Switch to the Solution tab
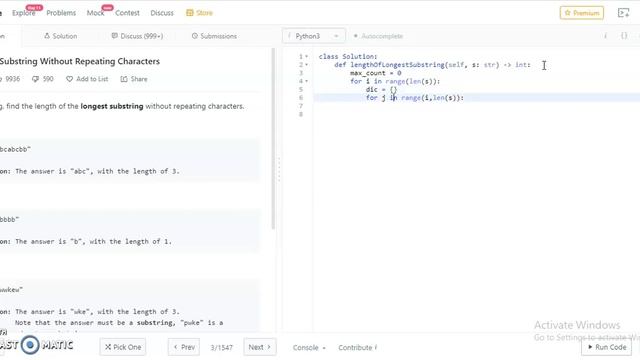Viewport: 640px width, 360px height. tap(60, 36)
